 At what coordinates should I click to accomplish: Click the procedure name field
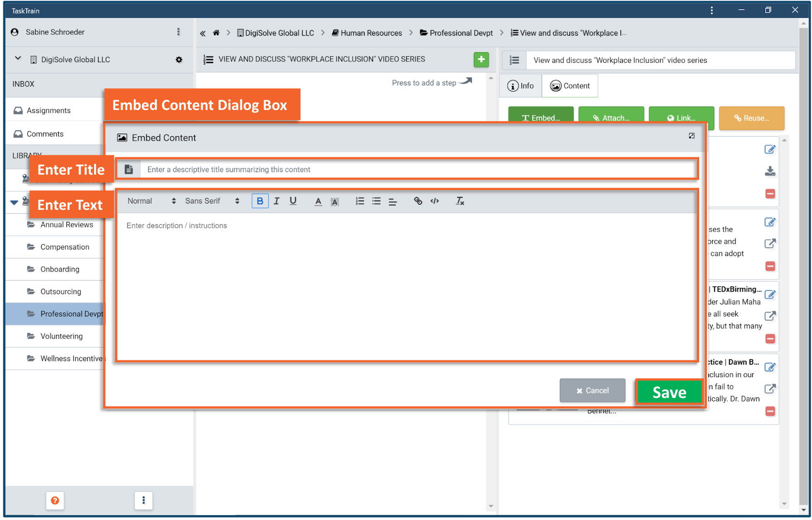tap(661, 60)
